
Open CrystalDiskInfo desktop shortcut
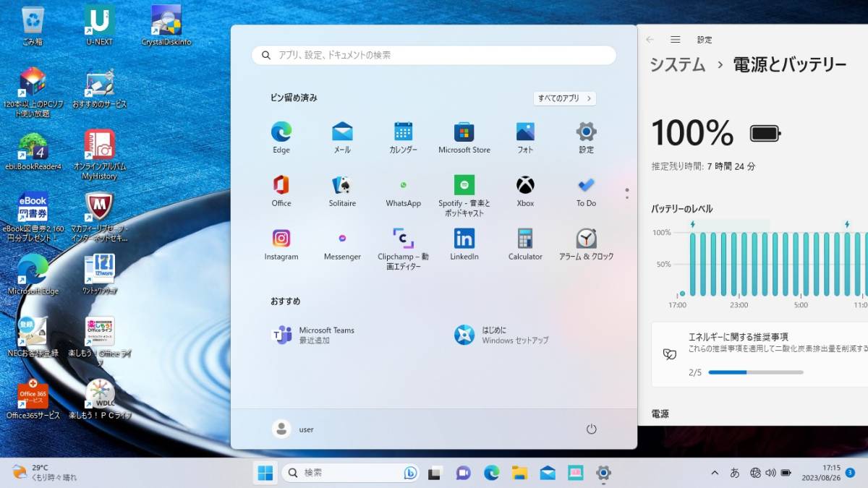coord(166,25)
